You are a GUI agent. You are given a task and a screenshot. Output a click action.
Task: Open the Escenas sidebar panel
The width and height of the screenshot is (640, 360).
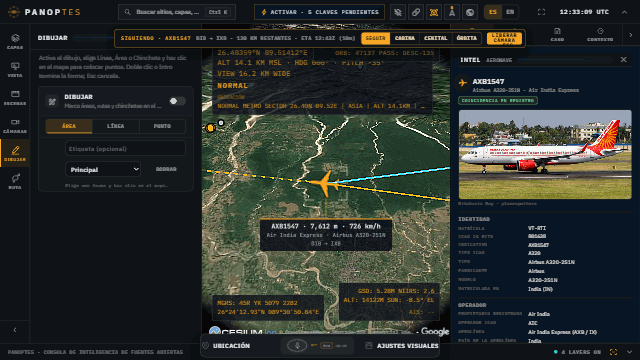[x=15, y=98]
